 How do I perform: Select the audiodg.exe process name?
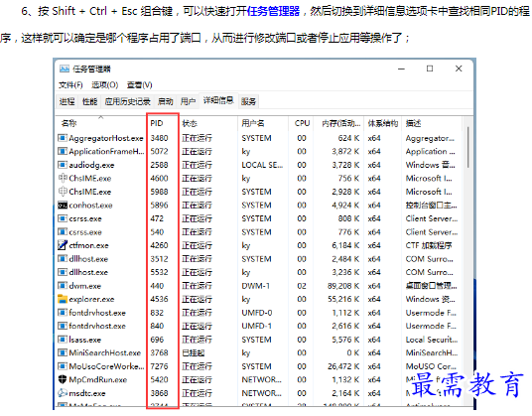[x=91, y=165]
